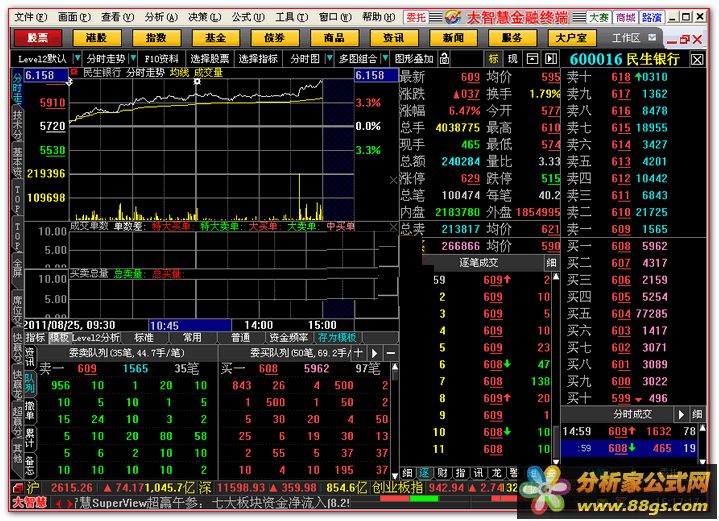
Task: Click the red icon before 沪 index
Action: [x=17, y=488]
